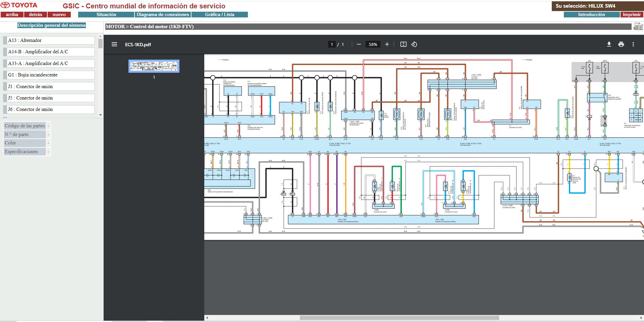Click N.° de parte label

(24, 134)
